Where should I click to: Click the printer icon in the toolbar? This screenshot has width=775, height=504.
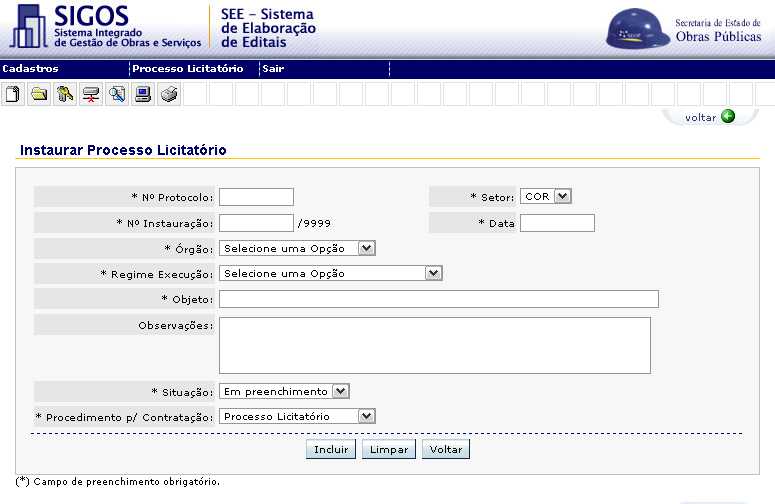pos(169,95)
